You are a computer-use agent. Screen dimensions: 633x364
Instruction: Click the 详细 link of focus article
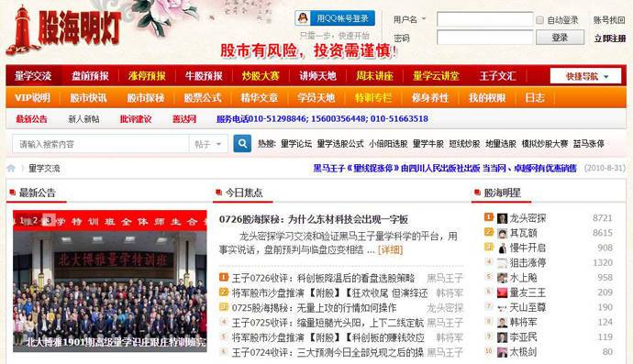(390, 249)
